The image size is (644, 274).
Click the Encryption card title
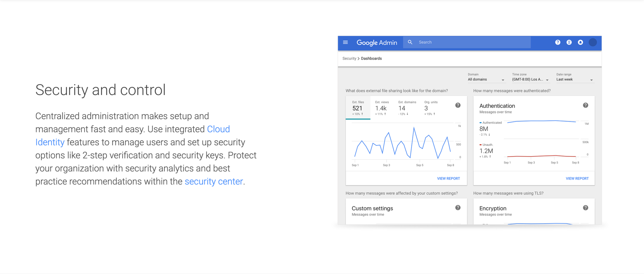click(493, 208)
